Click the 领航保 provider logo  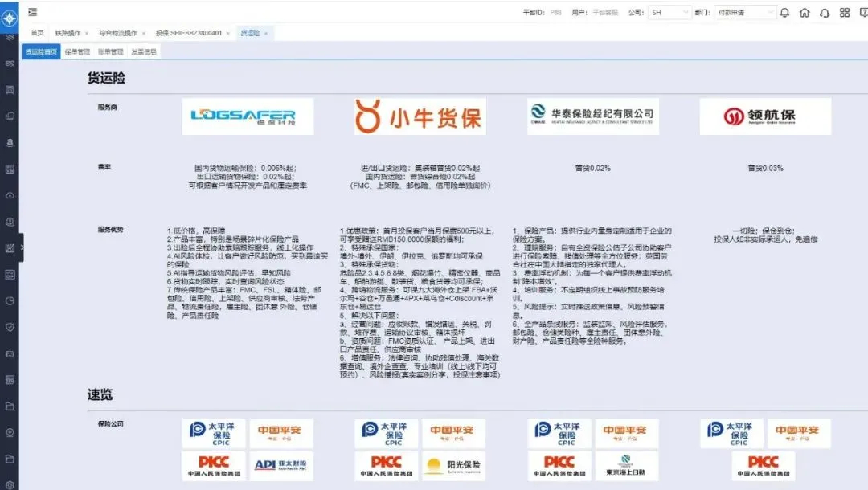click(x=764, y=117)
